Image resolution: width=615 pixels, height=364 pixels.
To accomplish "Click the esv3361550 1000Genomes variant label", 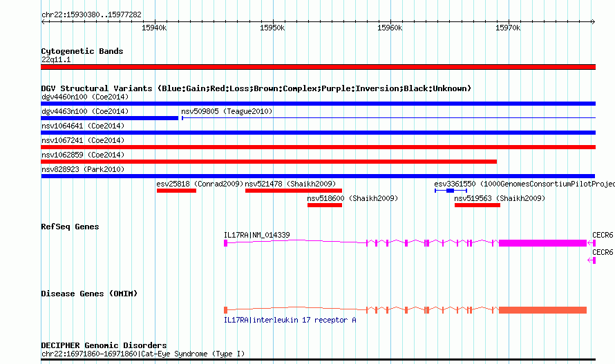I will coord(524,184).
